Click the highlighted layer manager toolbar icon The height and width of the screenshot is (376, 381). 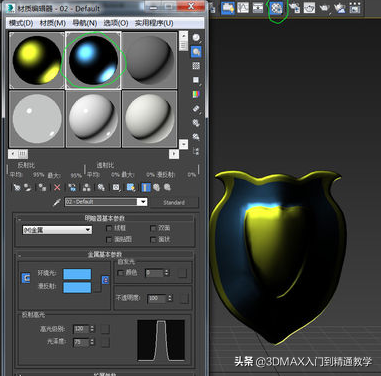228,8
